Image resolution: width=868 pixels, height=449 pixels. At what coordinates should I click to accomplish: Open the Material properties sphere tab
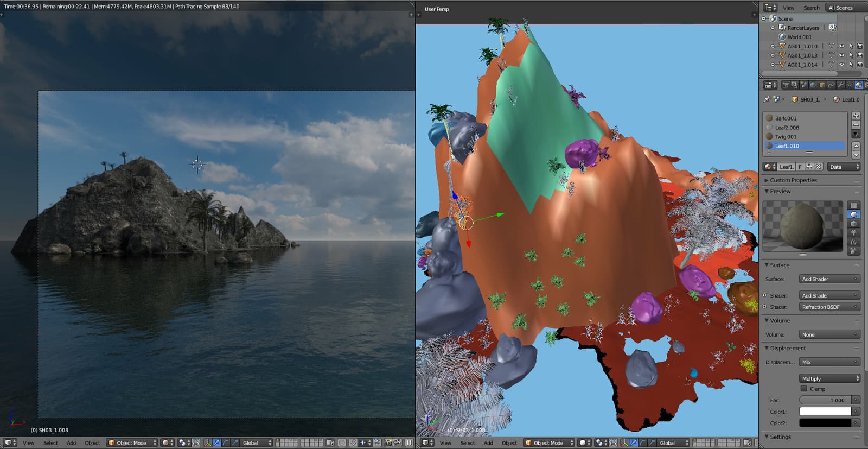(x=859, y=85)
